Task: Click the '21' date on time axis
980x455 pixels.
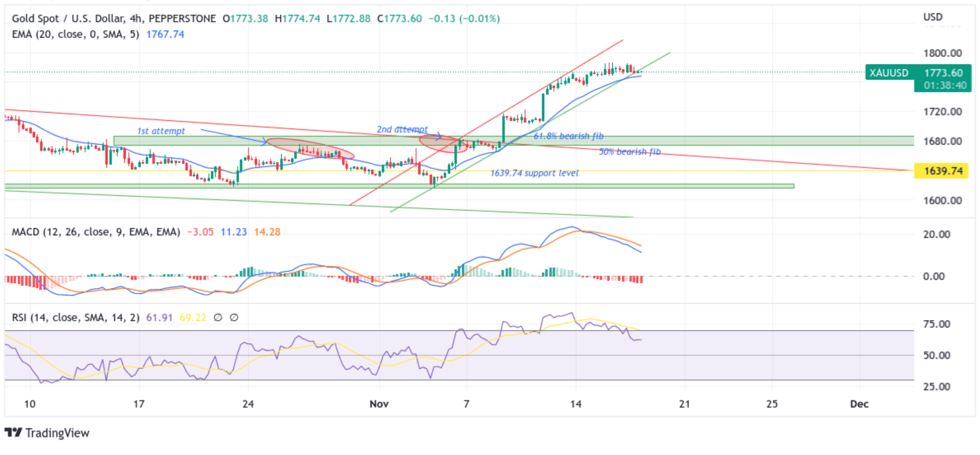Action: 684,404
